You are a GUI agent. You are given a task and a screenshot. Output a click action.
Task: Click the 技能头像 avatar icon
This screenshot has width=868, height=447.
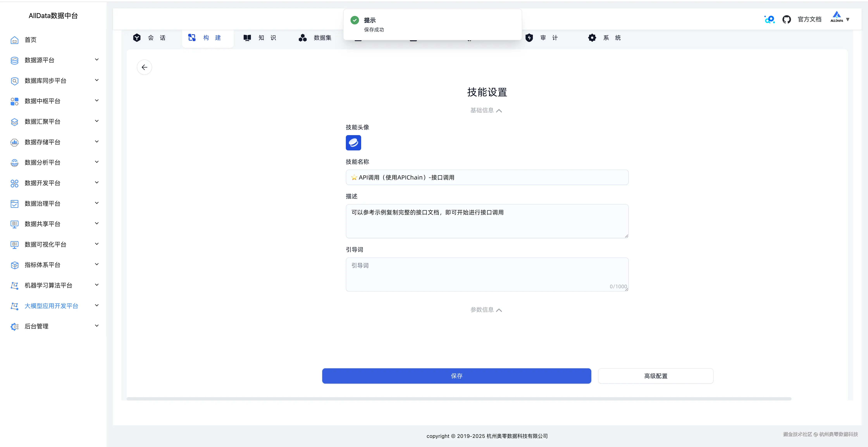point(353,143)
